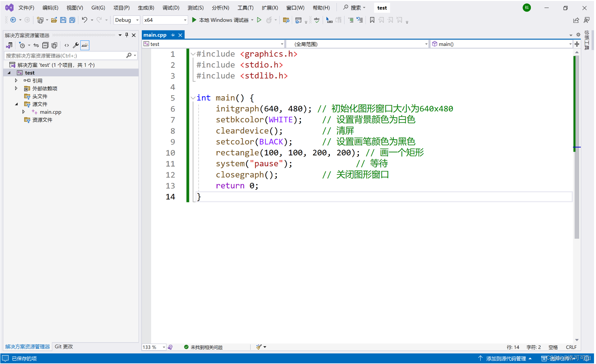Expand the 外部依赖项 tree node
Image resolution: width=596 pixels, height=364 pixels.
click(16, 88)
